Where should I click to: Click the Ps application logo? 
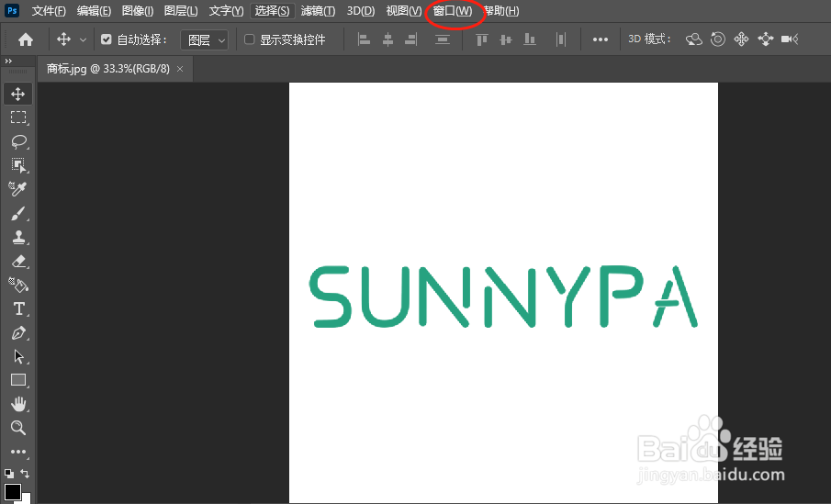(x=12, y=11)
